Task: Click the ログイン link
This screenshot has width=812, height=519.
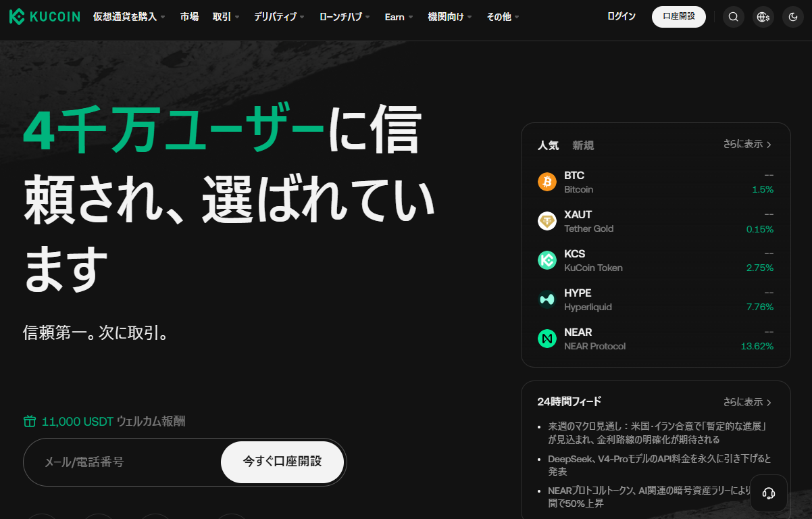Action: [621, 16]
